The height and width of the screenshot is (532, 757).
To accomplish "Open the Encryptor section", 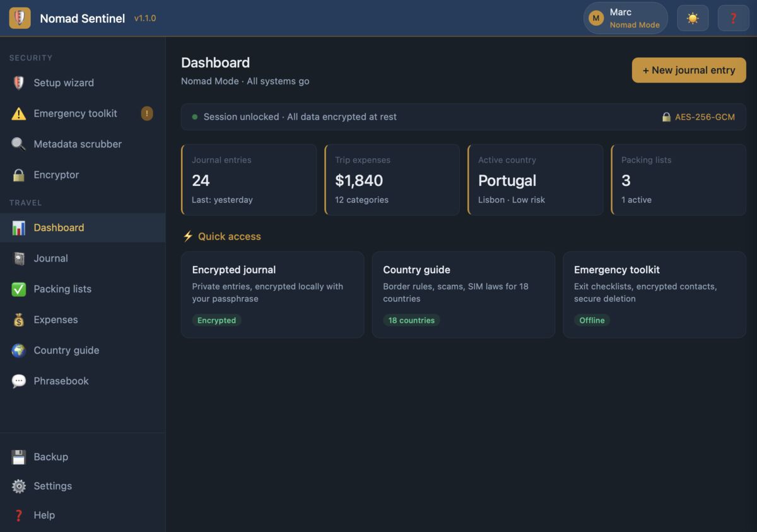I will [83, 175].
